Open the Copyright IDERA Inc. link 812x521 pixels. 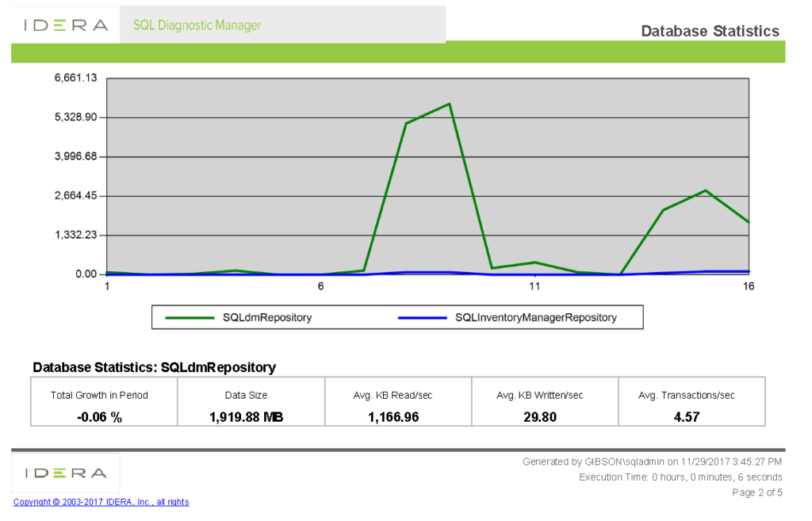click(101, 501)
